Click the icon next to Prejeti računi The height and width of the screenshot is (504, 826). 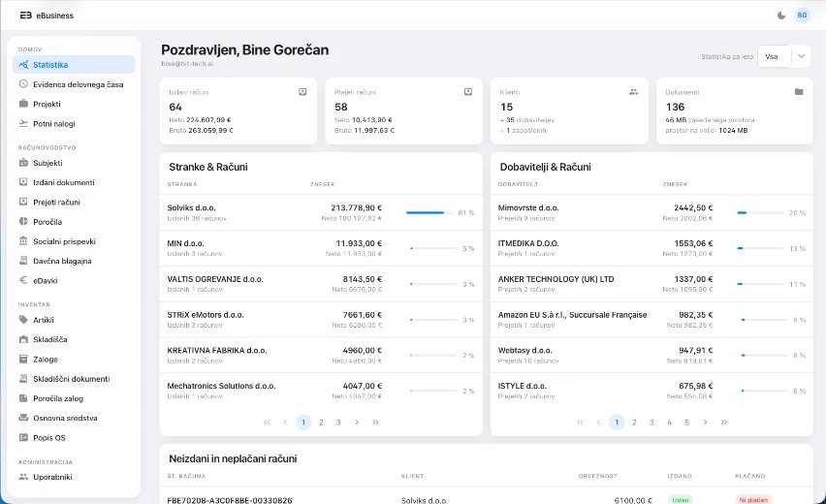23,202
